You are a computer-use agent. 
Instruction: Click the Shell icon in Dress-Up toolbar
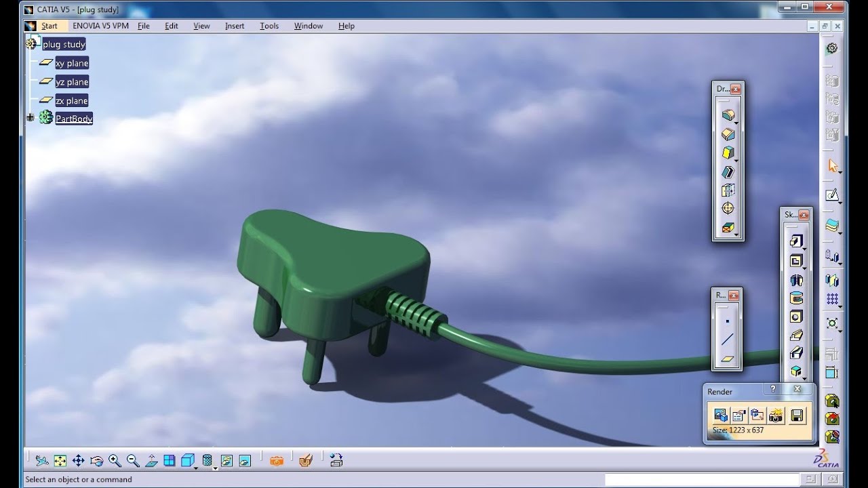tap(728, 171)
